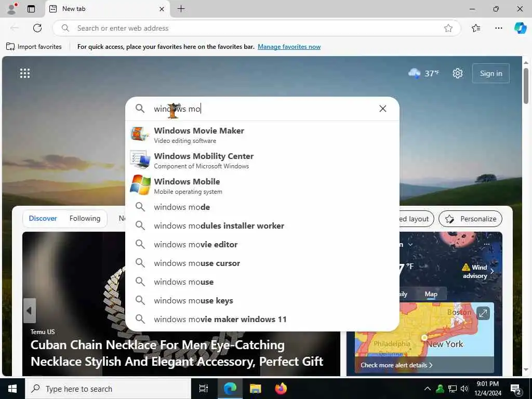Open the notification center icon

click(x=516, y=389)
